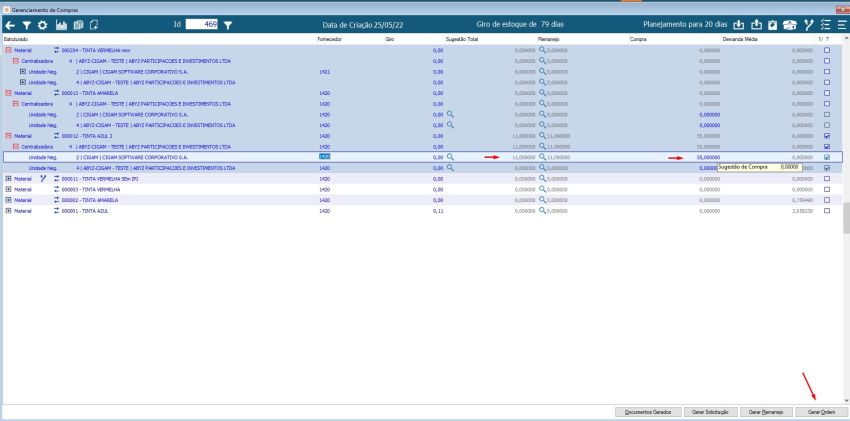This screenshot has width=850, height=421.
Task: Click the Gerar Remanejo button
Action: coord(766,412)
